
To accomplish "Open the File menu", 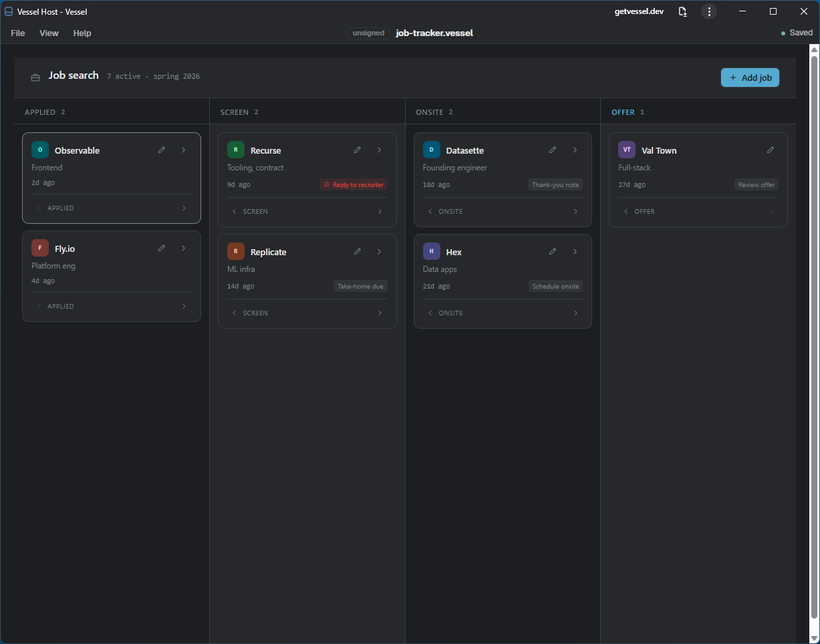I will [x=18, y=33].
